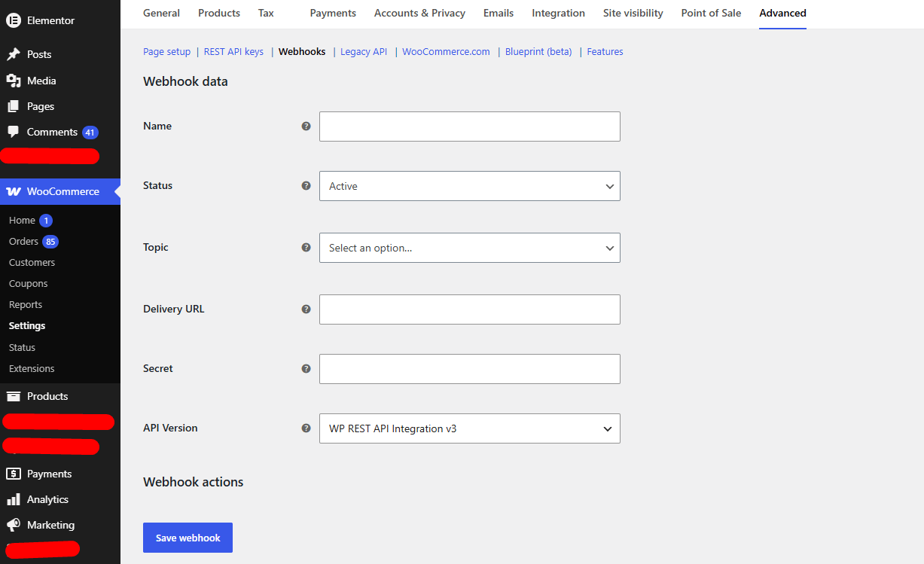Open Reports in WooCommerce submenu
This screenshot has height=564, width=924.
pyautogui.click(x=26, y=305)
